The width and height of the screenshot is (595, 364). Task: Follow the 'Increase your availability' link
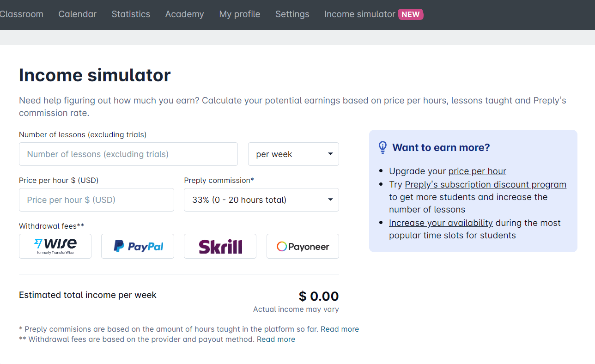[441, 223]
